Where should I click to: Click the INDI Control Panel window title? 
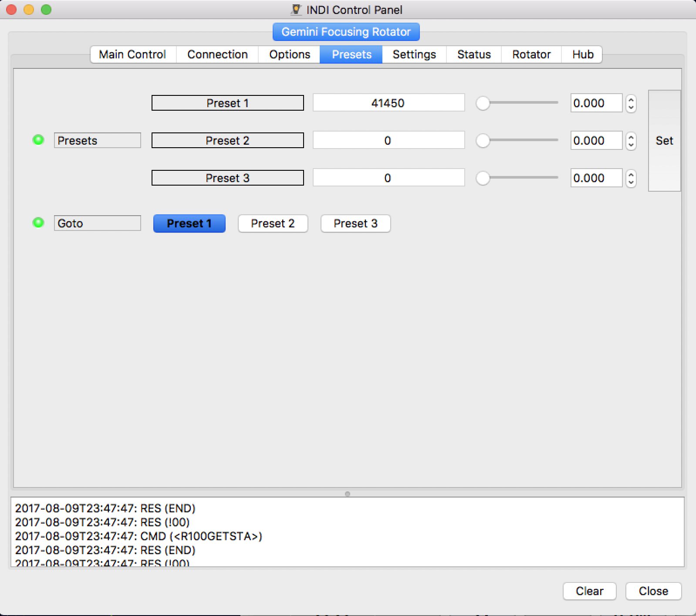354,10
